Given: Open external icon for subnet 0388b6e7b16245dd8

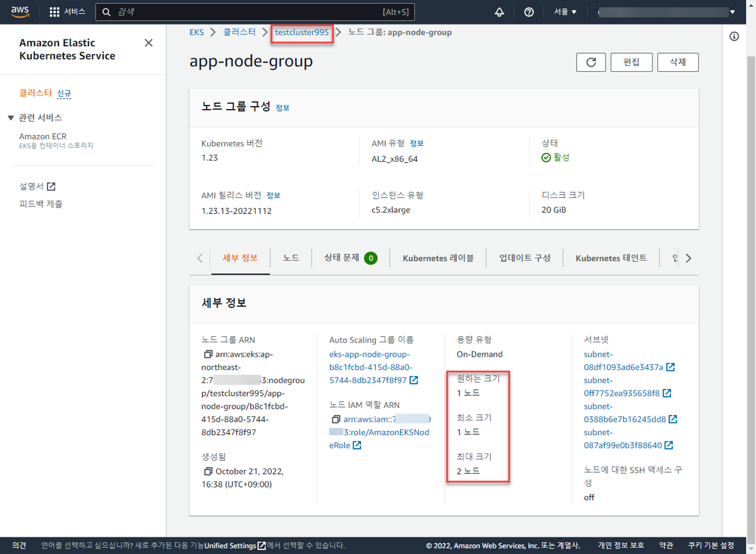Looking at the screenshot, I should [673, 419].
